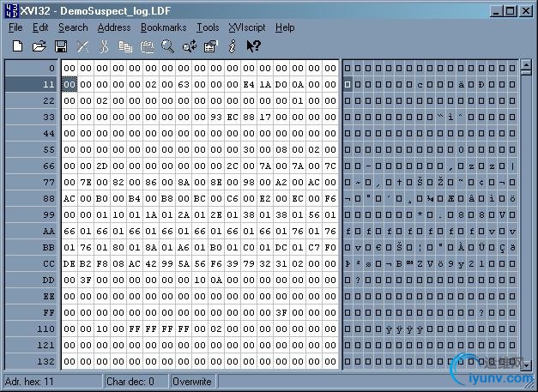
Task: Select the address row label 0
Action: pos(31,68)
